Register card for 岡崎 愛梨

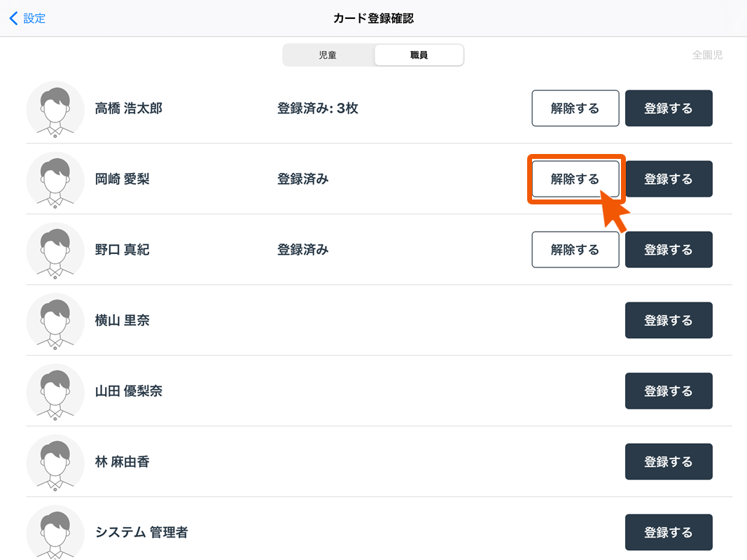[668, 179]
